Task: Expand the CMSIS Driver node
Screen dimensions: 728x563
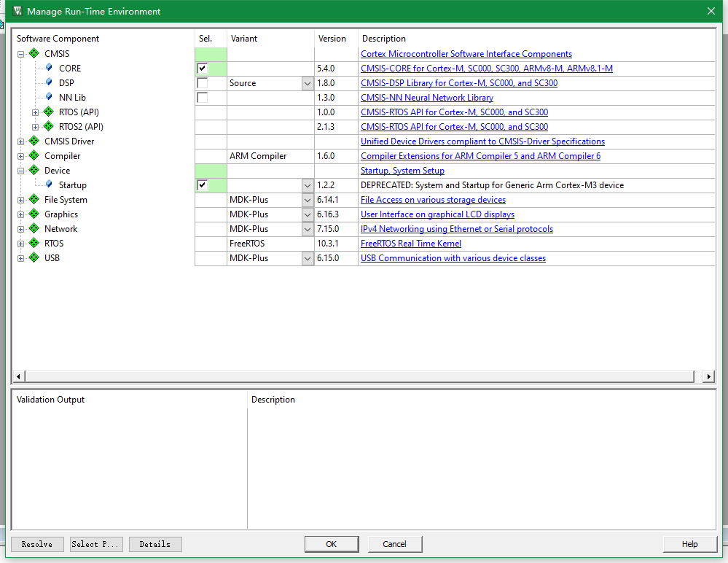Action: tap(20, 141)
